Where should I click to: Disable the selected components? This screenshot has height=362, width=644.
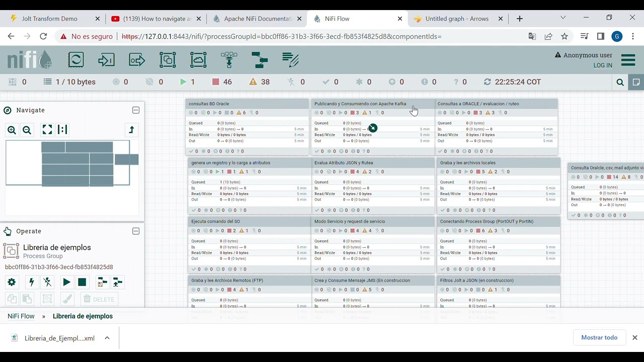[x=47, y=283]
